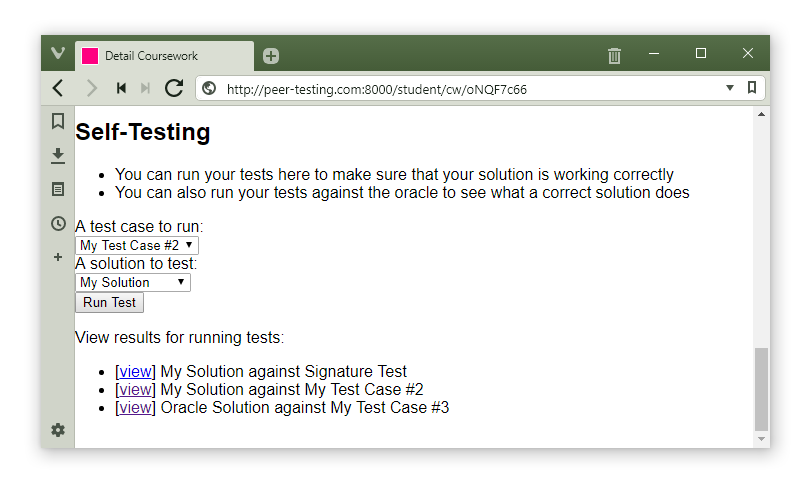Image resolution: width=809 pixels, height=481 pixels.
Task: Open the Notes side panel
Action: [58, 189]
